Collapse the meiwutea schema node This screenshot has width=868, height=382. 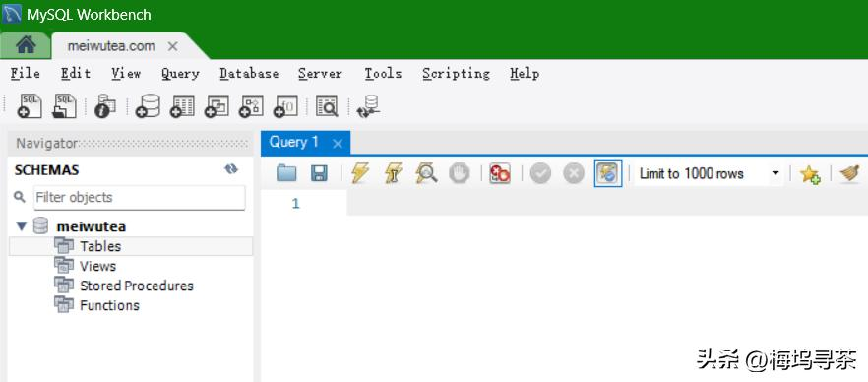click(x=22, y=225)
